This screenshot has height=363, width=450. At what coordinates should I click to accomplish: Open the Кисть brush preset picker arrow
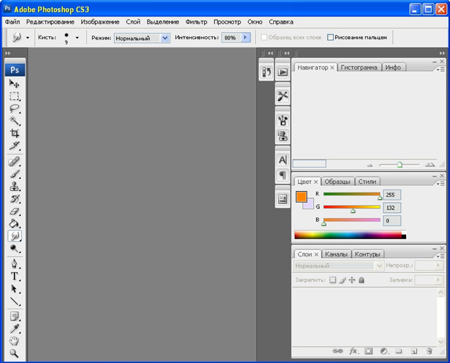[77, 38]
